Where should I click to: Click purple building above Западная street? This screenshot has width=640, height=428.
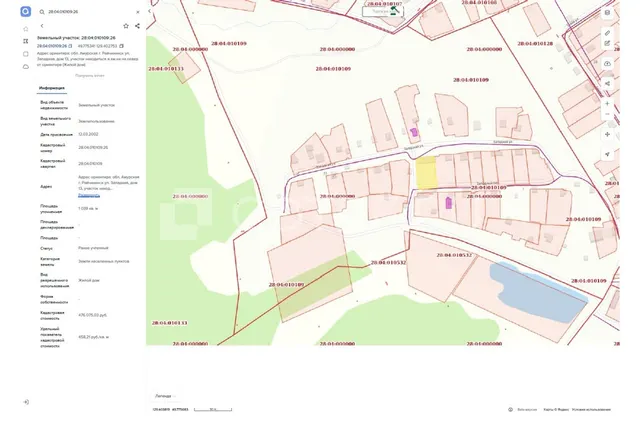click(414, 132)
